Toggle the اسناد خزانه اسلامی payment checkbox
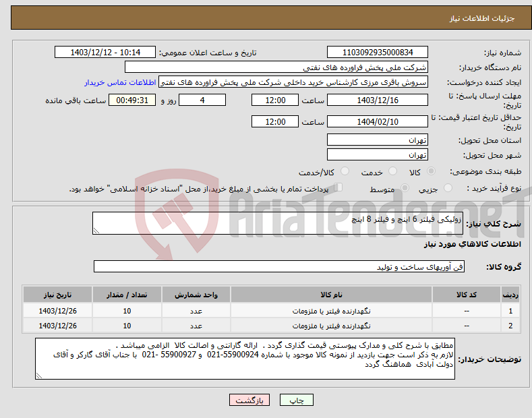Screen dimensions: 532x418 click(x=338, y=187)
